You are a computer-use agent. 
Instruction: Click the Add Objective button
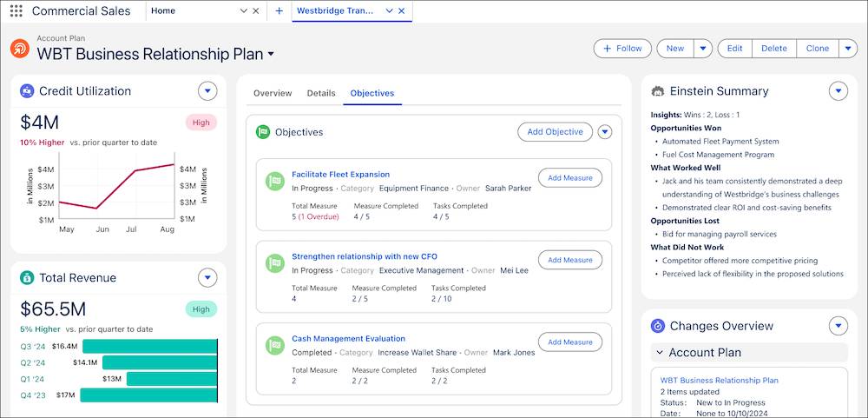tap(555, 132)
